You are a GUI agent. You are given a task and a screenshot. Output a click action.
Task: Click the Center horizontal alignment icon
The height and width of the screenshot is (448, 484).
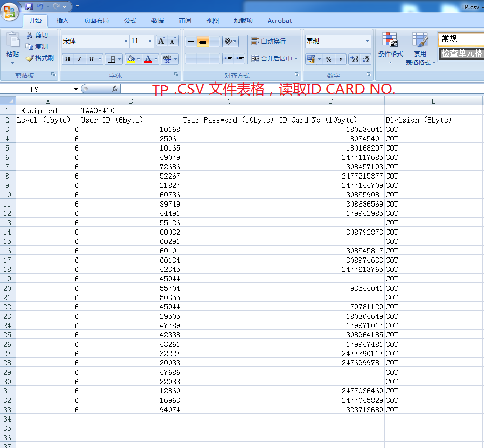click(203, 59)
